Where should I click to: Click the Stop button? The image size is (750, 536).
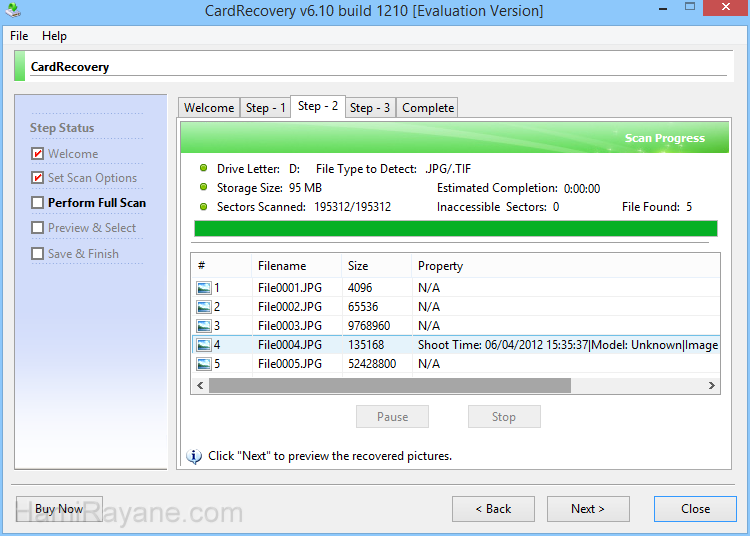tap(504, 416)
